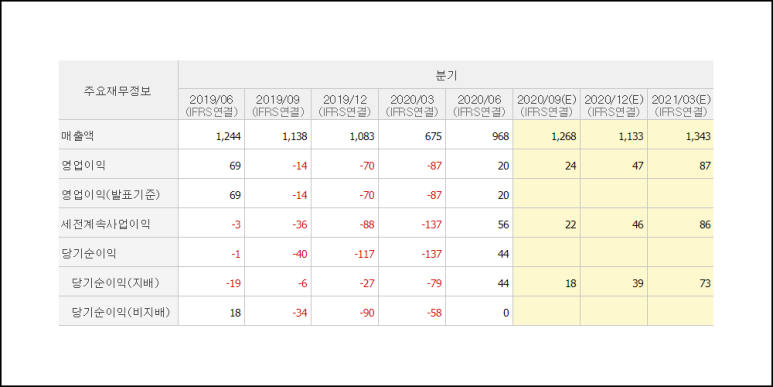Click 영업이익 row value 20 for 2020/06

(x=503, y=166)
